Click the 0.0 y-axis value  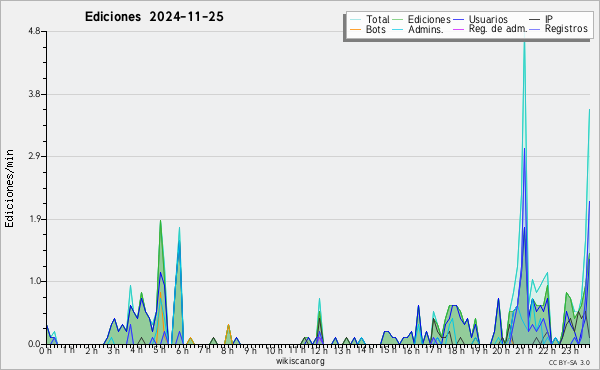(34, 344)
